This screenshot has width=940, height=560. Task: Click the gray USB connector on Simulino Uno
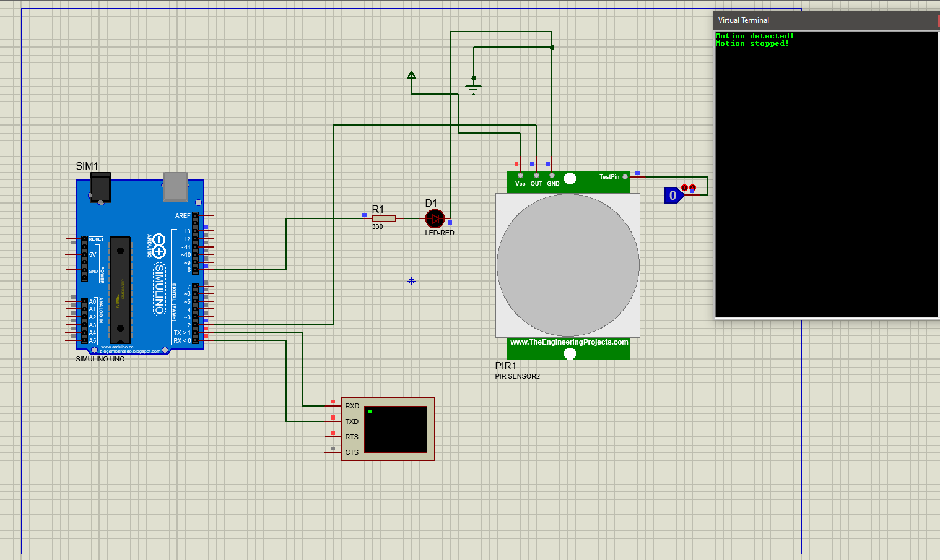click(175, 186)
